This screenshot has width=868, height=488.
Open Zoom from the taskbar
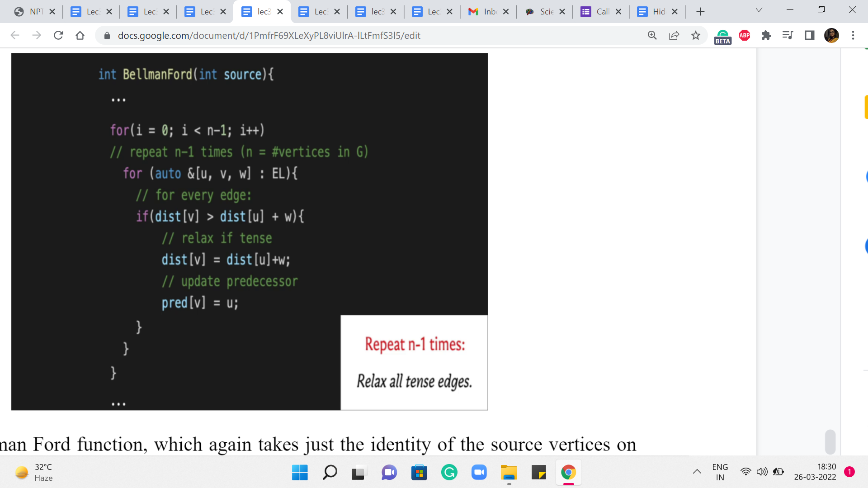click(x=479, y=473)
